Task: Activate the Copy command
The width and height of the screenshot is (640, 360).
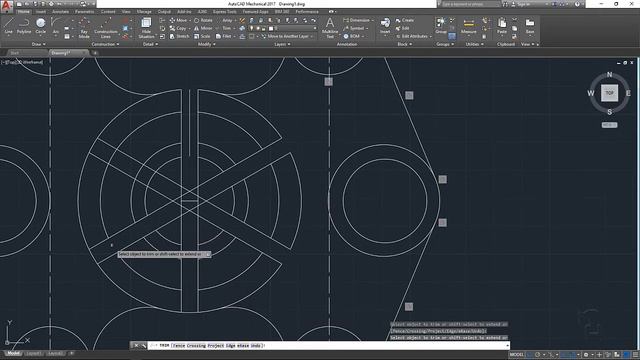Action: click(x=178, y=28)
